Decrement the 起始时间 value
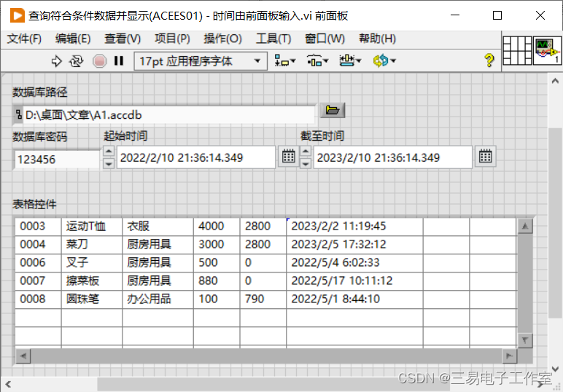 (x=109, y=164)
